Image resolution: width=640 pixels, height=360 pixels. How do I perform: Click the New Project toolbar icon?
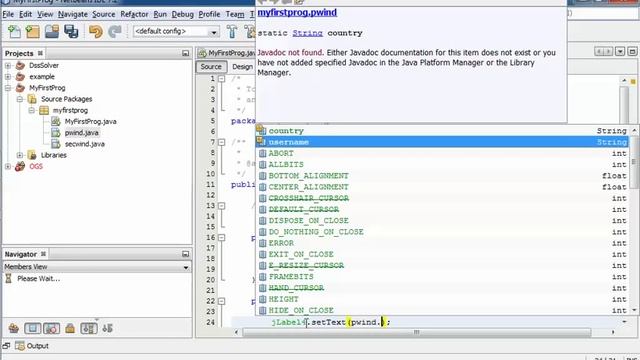pos(33,31)
